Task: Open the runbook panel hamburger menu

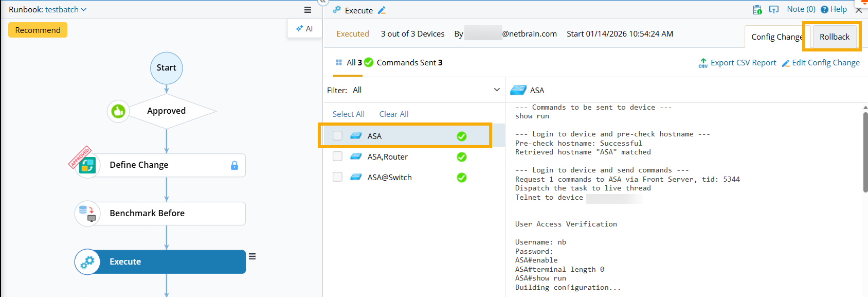Action: click(308, 10)
